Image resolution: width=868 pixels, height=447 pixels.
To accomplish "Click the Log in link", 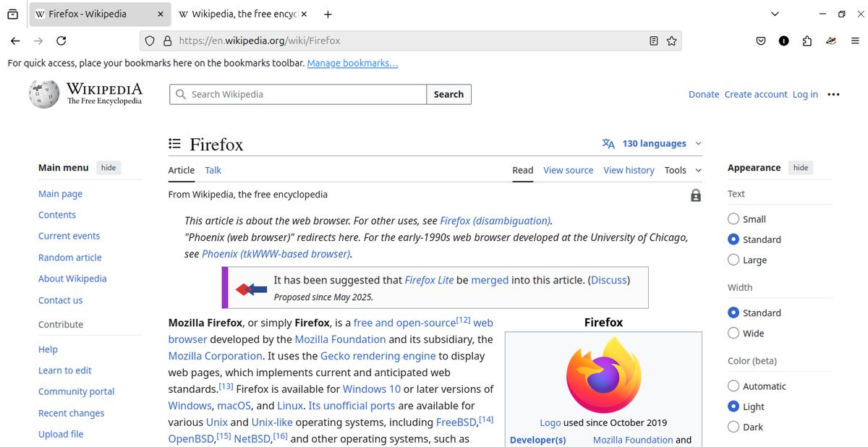I will 805,94.
